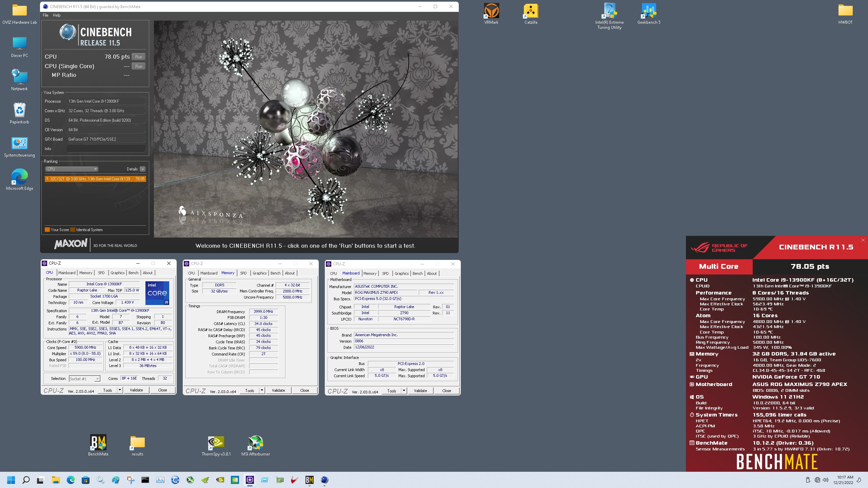Image resolution: width=868 pixels, height=488 pixels.
Task: Open the volume icon in the system tray
Action: [825, 480]
